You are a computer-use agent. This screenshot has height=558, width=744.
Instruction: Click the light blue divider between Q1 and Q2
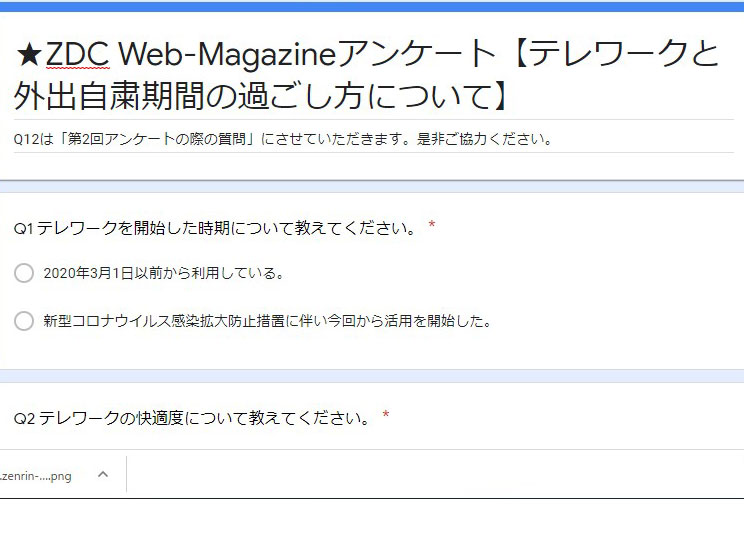[x=372, y=376]
